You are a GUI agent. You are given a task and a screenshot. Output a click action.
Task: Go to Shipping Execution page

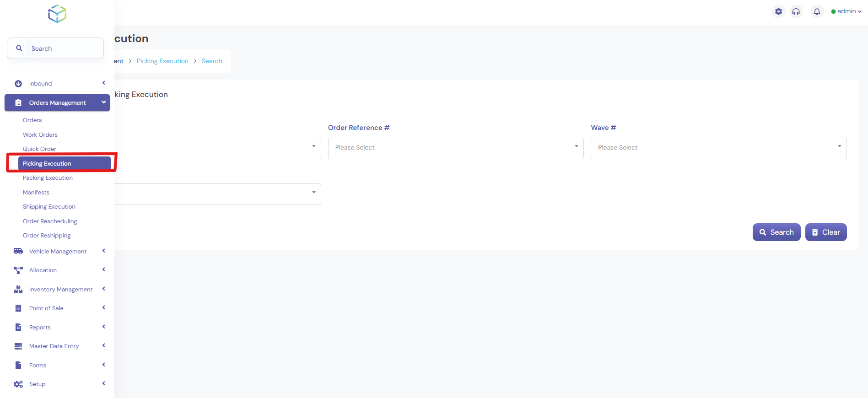49,207
